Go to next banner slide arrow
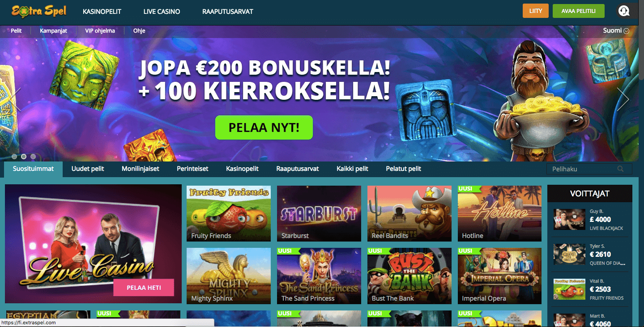 click(x=623, y=99)
